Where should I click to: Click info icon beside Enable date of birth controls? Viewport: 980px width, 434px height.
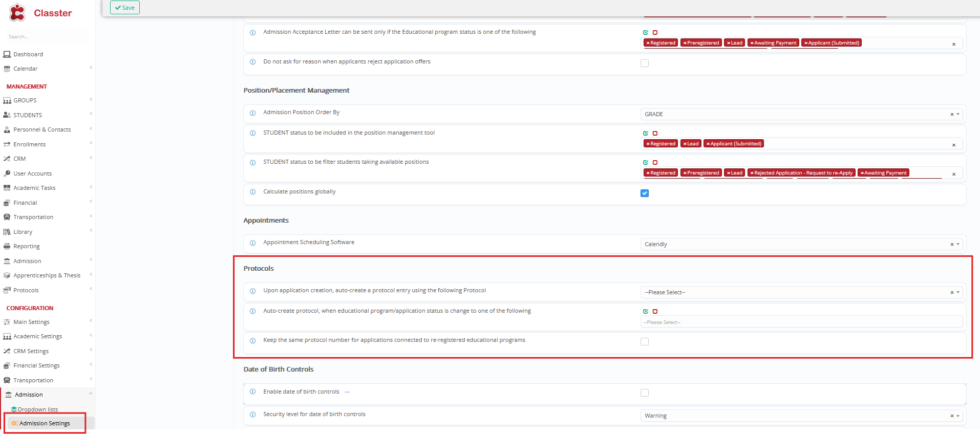coord(252,392)
